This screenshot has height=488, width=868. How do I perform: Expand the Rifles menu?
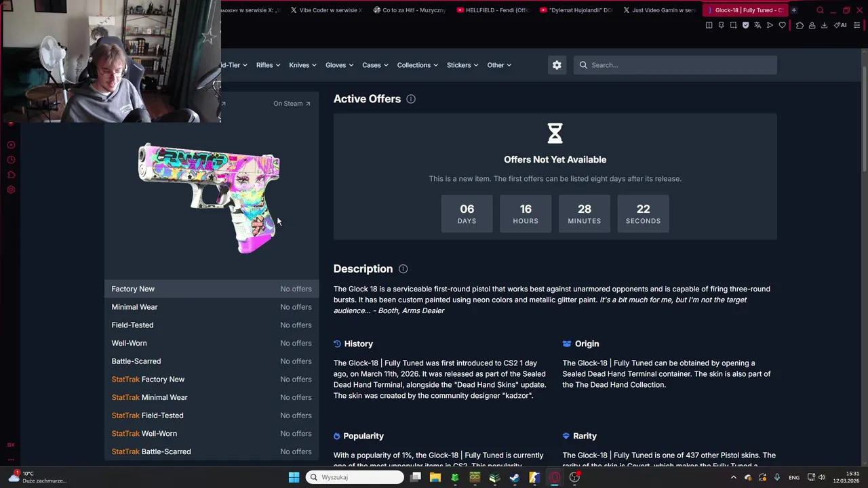[x=269, y=65]
